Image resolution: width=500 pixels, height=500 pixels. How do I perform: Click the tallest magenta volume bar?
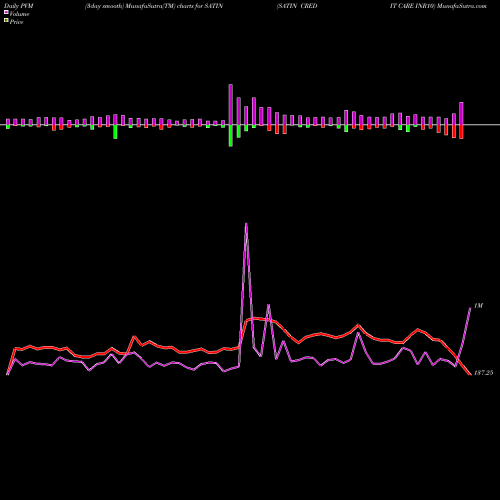point(231,105)
